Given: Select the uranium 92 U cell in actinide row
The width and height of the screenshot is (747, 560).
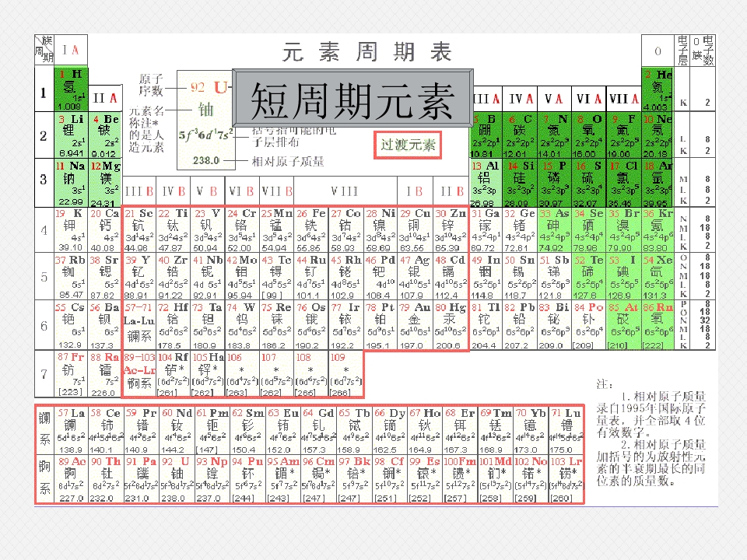Looking at the screenshot, I should pos(177,479).
